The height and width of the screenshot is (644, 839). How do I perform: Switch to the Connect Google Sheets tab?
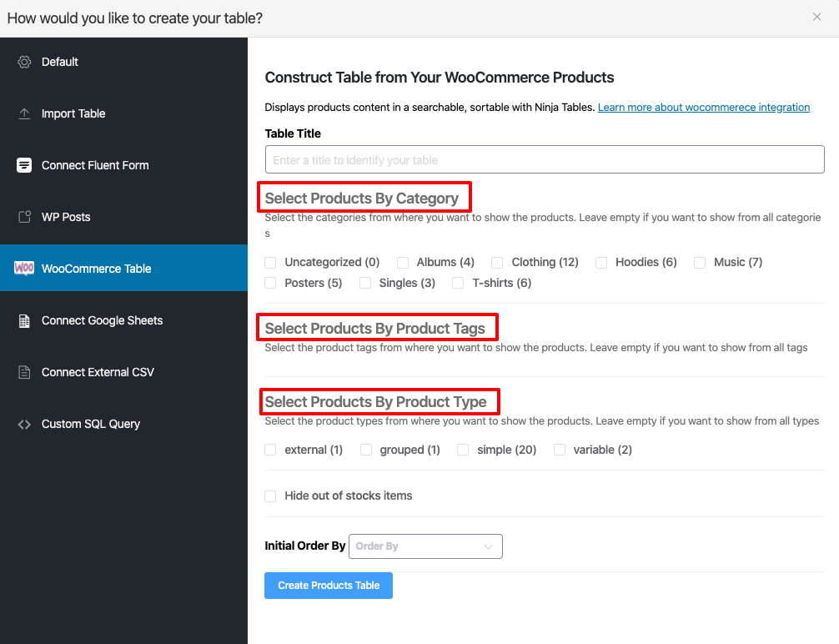(x=102, y=320)
